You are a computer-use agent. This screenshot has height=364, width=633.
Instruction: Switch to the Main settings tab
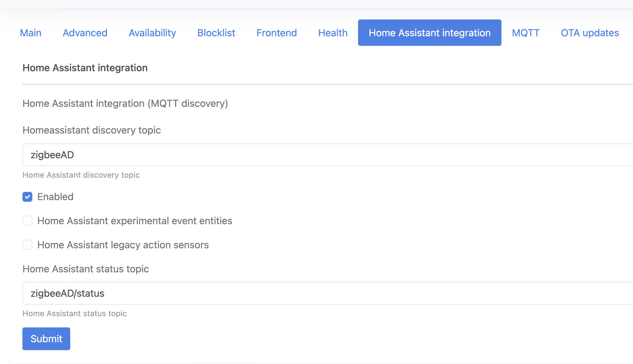(31, 33)
